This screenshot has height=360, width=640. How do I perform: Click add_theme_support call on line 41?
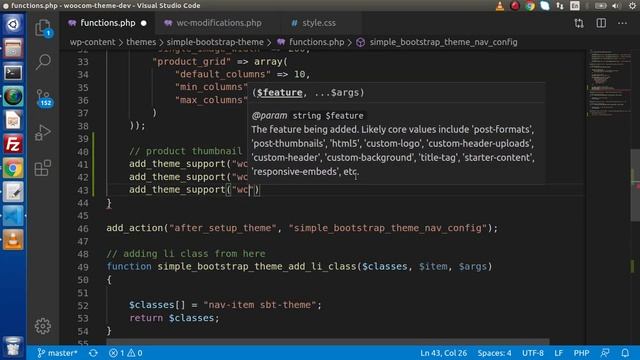coord(177,164)
